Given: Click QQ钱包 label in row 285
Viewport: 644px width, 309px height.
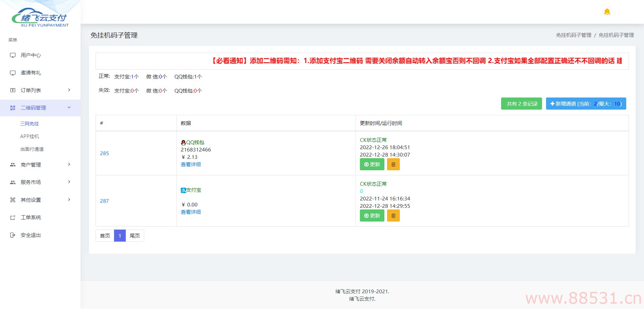Looking at the screenshot, I should coord(195,142).
